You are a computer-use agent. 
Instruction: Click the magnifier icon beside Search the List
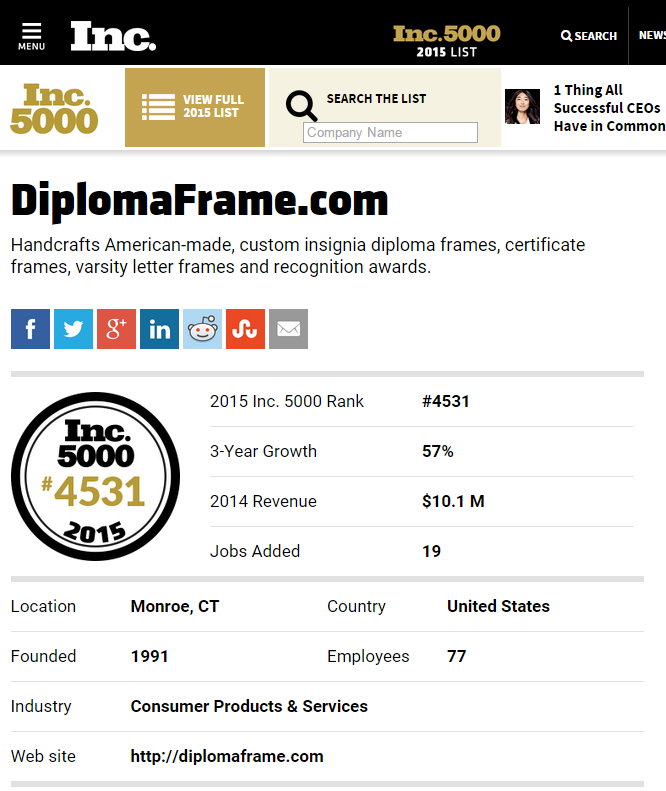[x=301, y=105]
